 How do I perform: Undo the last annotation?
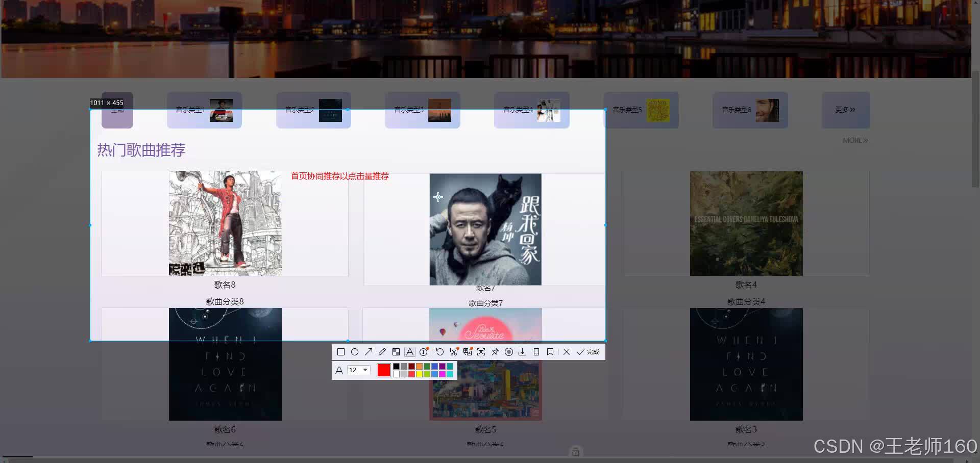440,352
